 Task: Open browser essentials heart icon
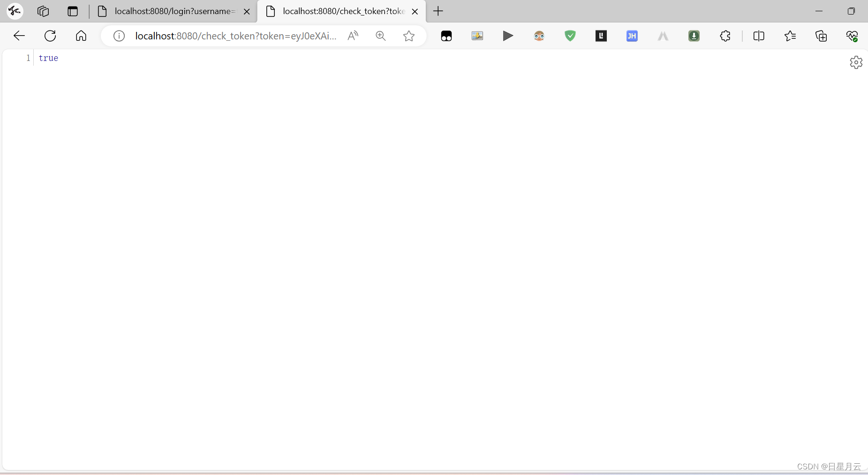pyautogui.click(x=852, y=36)
